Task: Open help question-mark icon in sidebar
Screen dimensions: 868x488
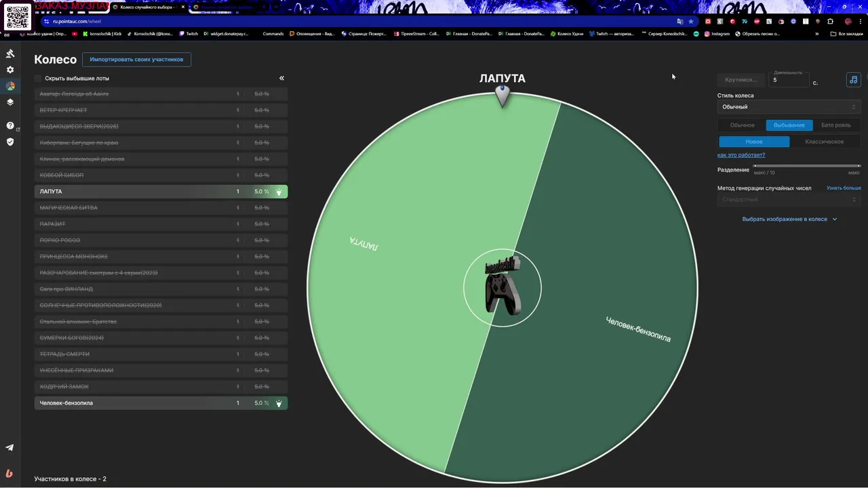Action: 10,125
